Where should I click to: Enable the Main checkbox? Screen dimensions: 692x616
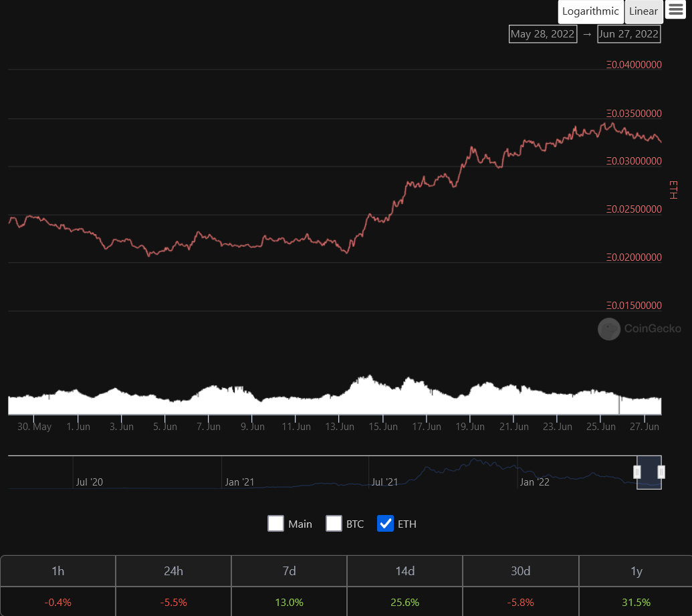click(276, 523)
